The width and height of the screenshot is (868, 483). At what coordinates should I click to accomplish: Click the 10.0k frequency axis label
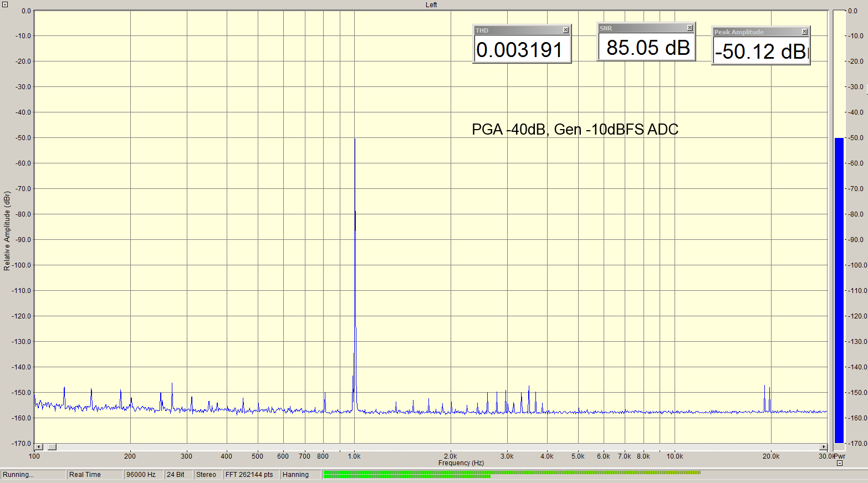675,456
